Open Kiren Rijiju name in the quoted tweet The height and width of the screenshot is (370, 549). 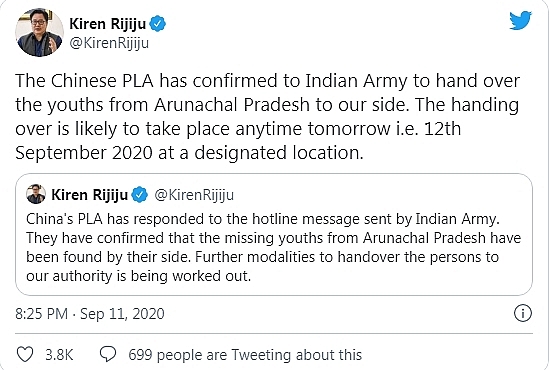[x=90, y=195]
